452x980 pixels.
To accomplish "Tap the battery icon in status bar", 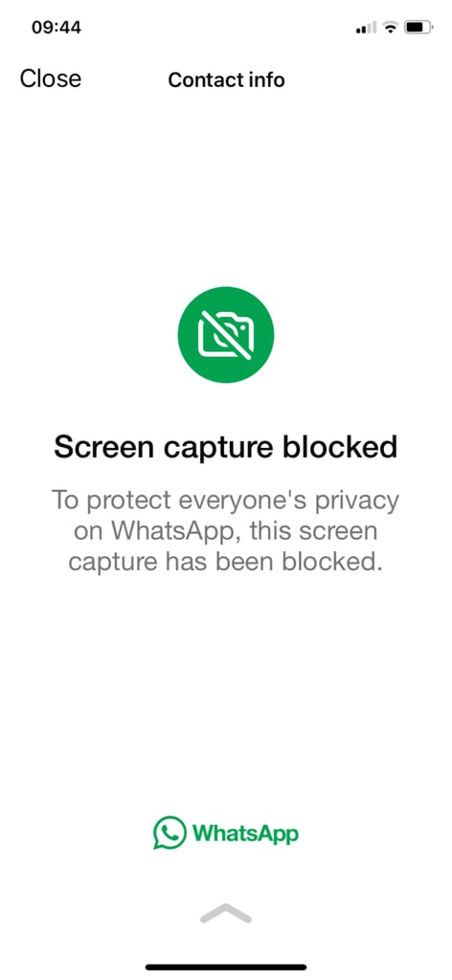I will click(418, 28).
